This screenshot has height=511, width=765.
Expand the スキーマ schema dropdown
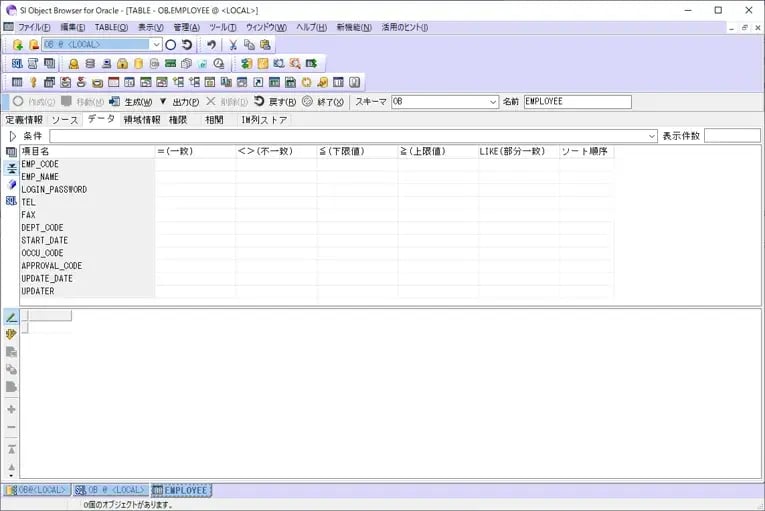pos(493,102)
